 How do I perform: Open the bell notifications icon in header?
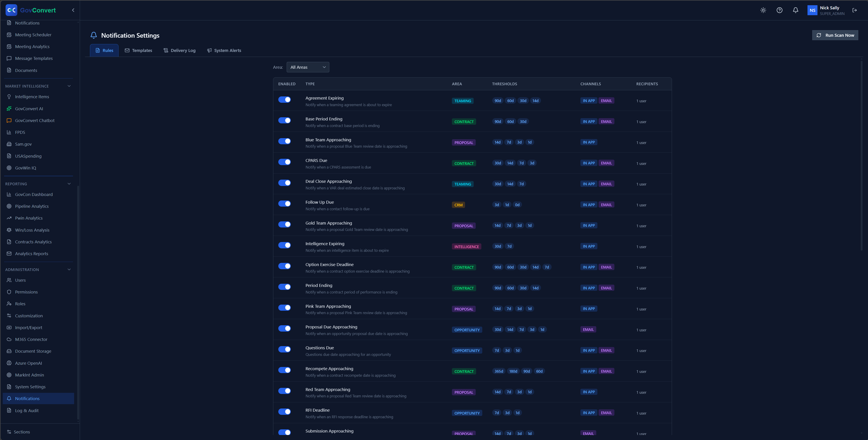795,10
